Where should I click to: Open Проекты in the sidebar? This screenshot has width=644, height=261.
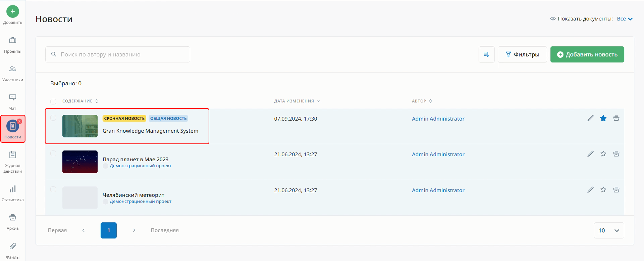13,45
